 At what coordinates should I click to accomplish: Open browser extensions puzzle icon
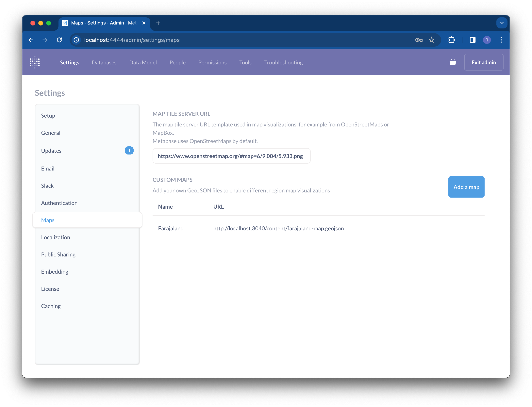click(x=451, y=40)
